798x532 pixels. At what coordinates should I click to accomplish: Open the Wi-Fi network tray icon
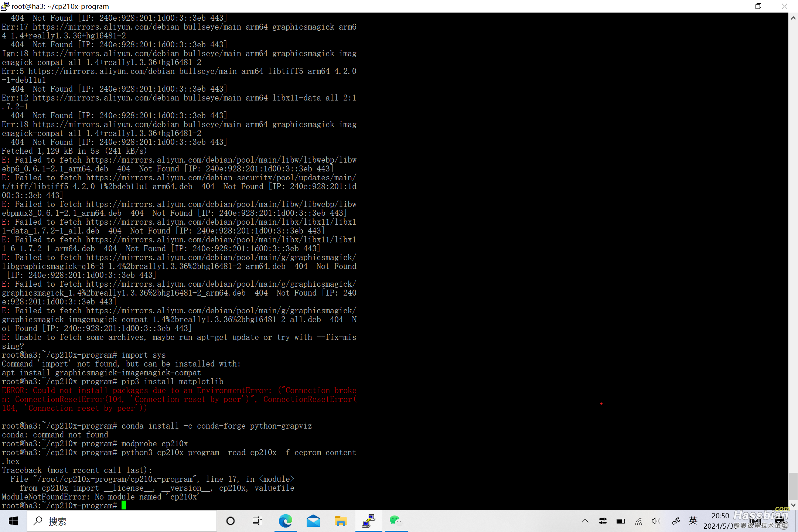[x=639, y=521]
